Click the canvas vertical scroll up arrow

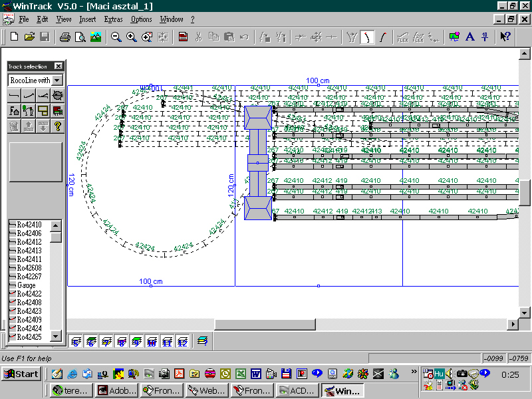coord(524,54)
